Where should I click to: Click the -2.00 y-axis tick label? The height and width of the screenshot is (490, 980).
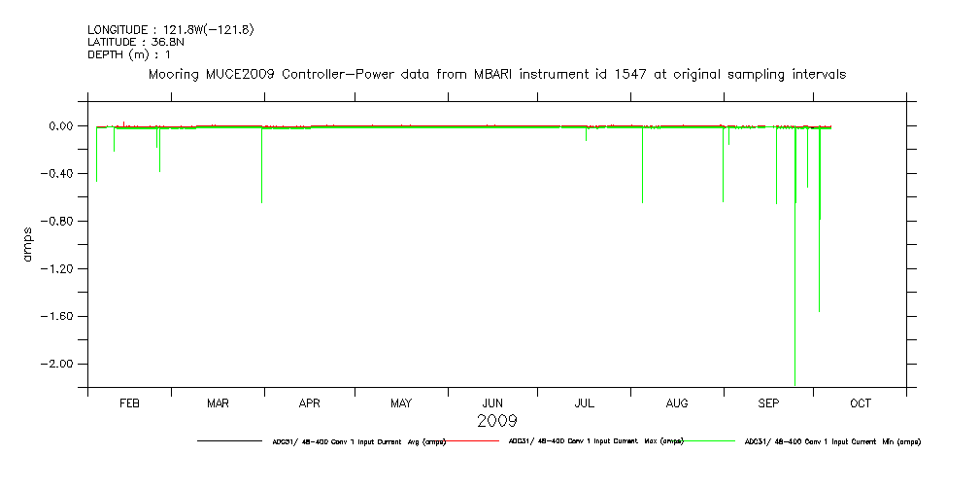pyautogui.click(x=60, y=364)
